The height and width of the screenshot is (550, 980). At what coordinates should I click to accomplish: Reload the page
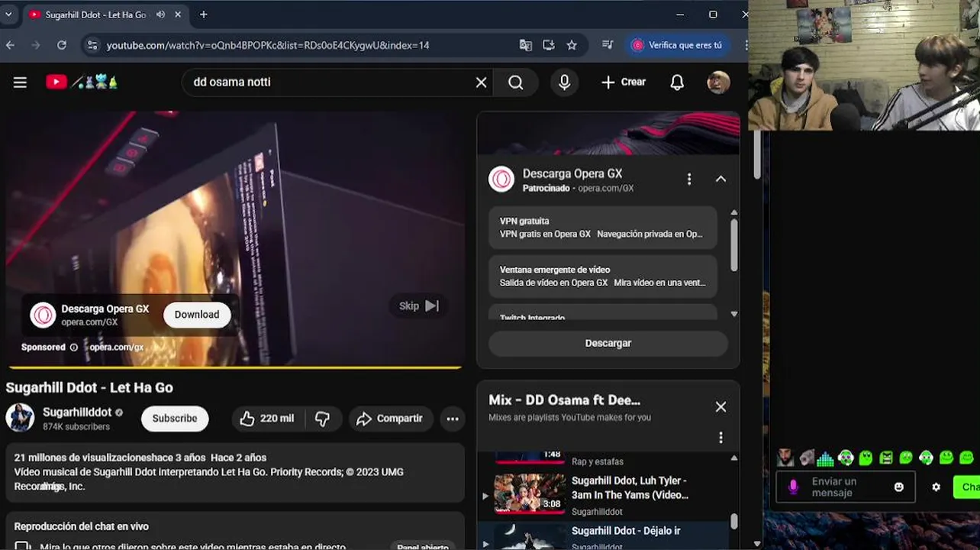coord(62,45)
